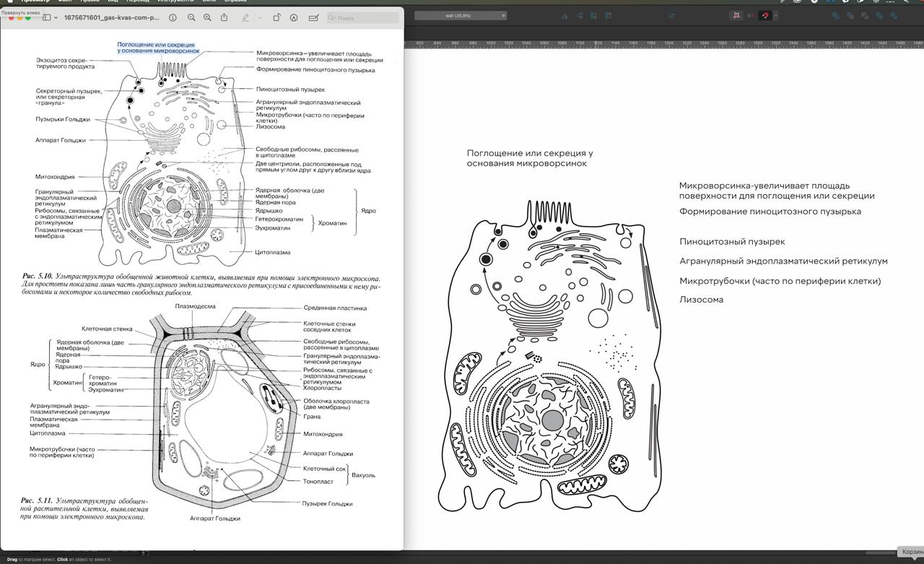Image resolution: width=924 pixels, height=564 pixels.
Task: Click 'Митохондрия' label in animal cell figure
Action: (55, 177)
